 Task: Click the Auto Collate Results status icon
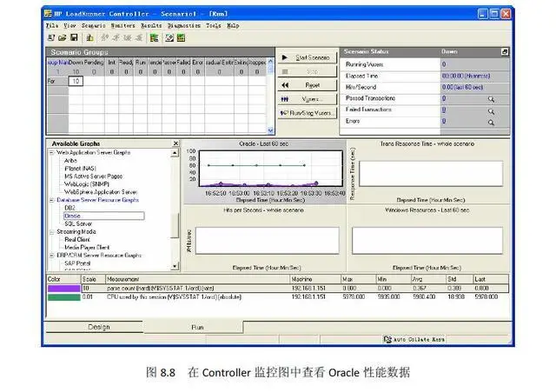click(387, 340)
